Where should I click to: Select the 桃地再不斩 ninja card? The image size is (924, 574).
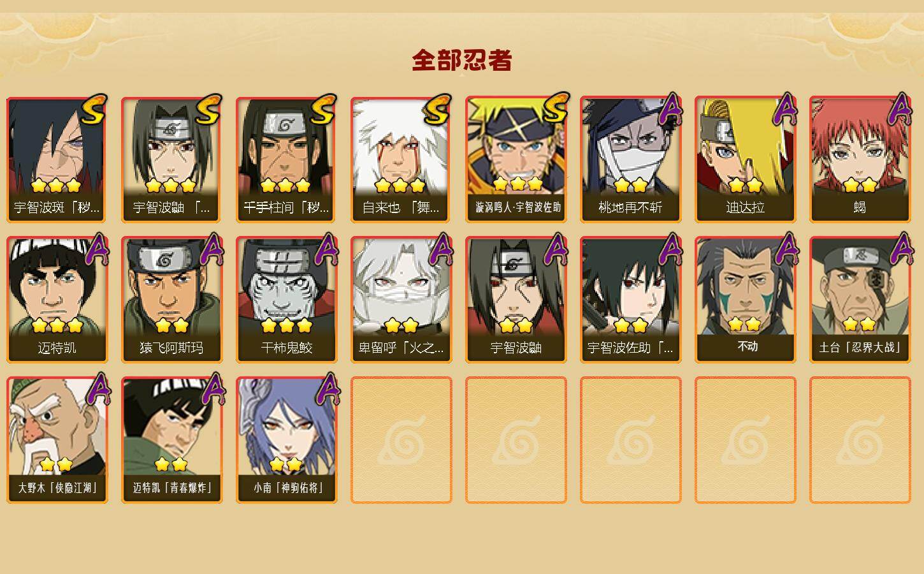point(630,159)
